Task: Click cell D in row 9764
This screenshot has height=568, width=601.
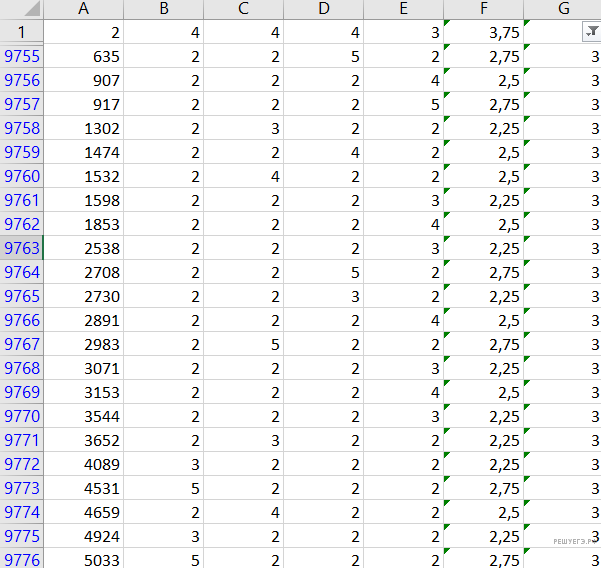Action: (x=323, y=272)
